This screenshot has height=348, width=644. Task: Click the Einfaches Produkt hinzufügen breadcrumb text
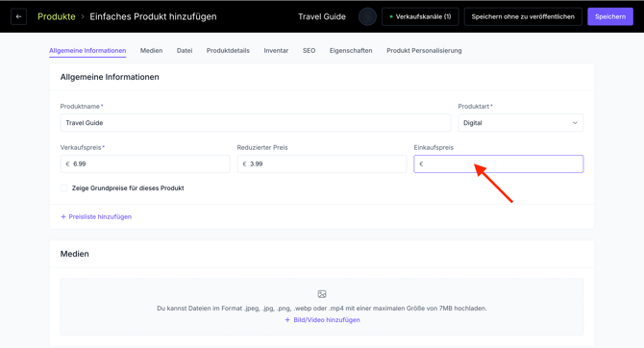tap(153, 17)
